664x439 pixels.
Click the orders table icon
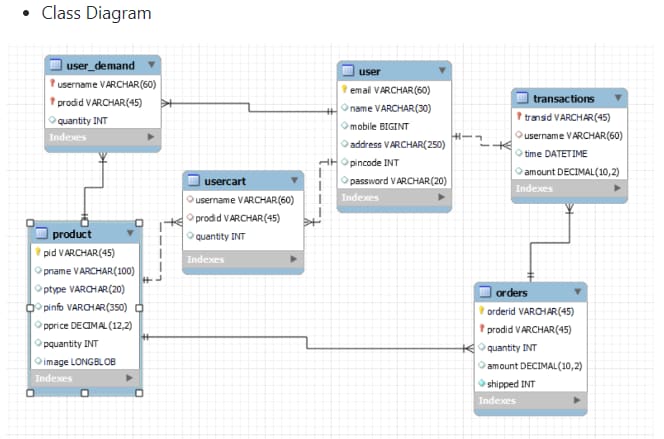click(485, 292)
